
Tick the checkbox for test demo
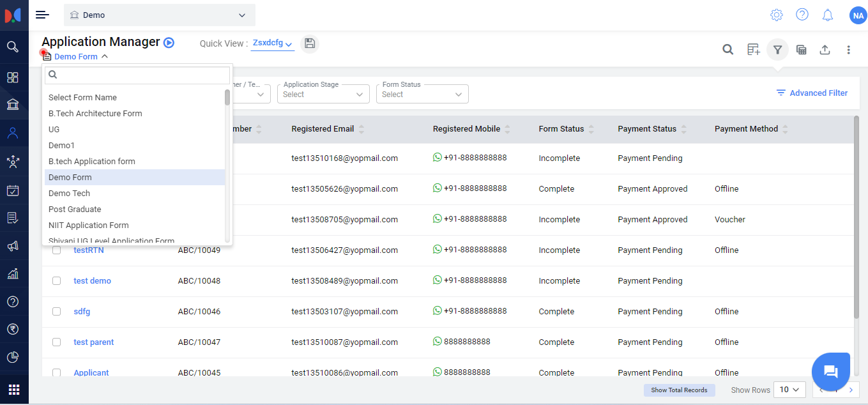pos(56,281)
